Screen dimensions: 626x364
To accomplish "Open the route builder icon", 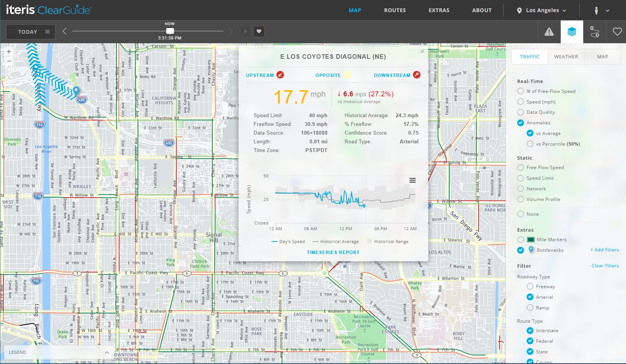I will click(x=595, y=32).
